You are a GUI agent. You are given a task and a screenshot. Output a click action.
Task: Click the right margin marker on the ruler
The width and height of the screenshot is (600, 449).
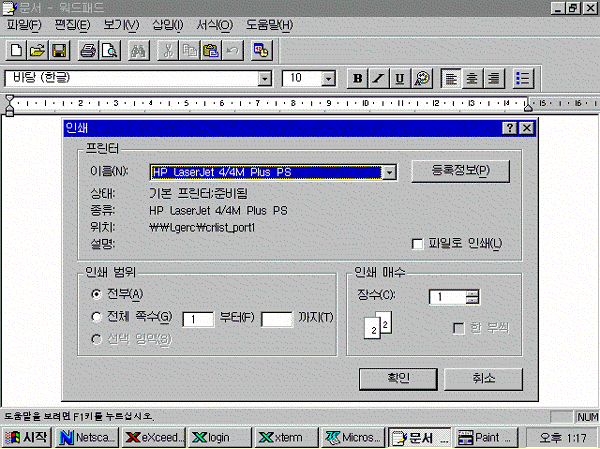(528, 106)
